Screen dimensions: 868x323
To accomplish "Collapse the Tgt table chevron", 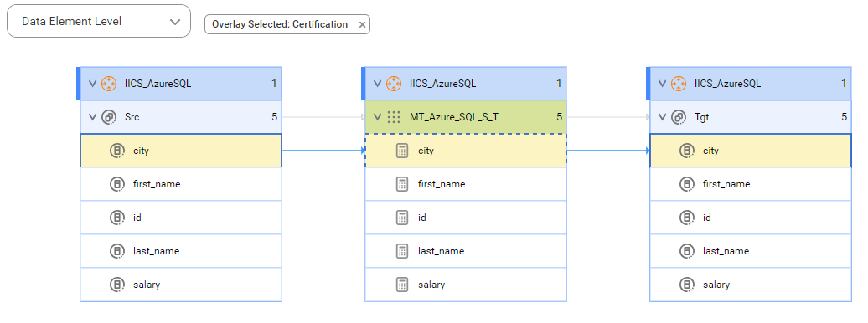I will [x=663, y=117].
